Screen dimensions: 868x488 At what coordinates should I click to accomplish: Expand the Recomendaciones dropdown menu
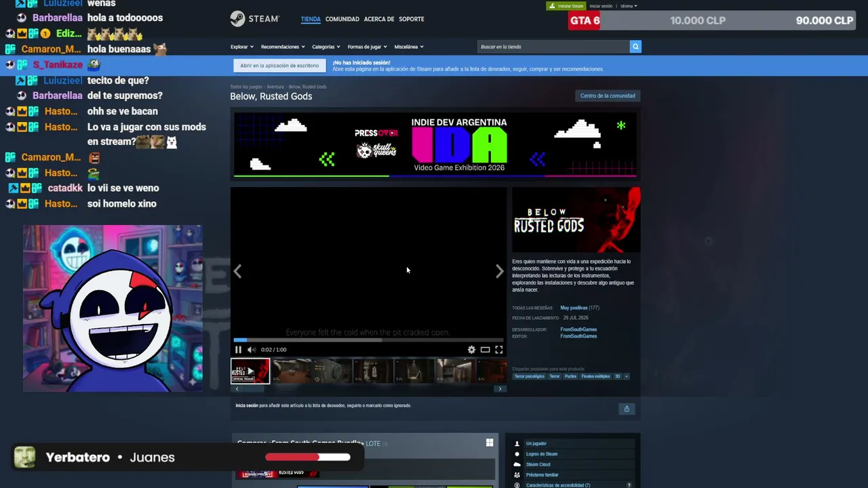point(283,47)
